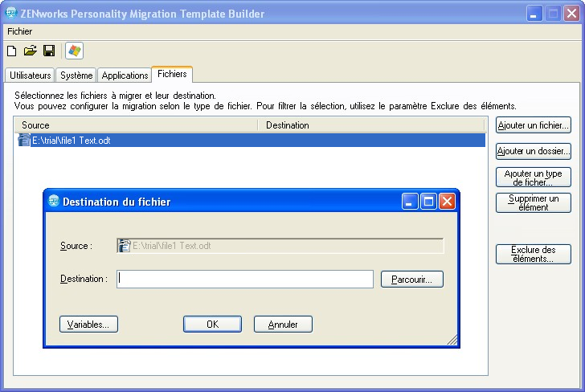Click the ZENworks app icon in main title bar
The image size is (585, 392).
click(x=11, y=13)
